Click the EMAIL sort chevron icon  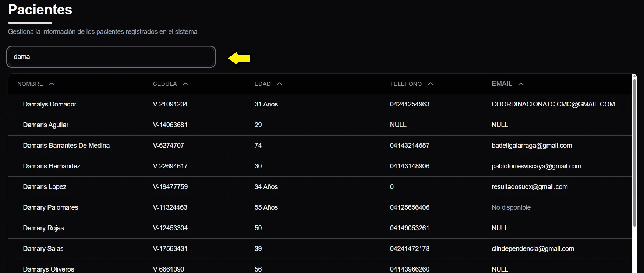click(x=521, y=84)
